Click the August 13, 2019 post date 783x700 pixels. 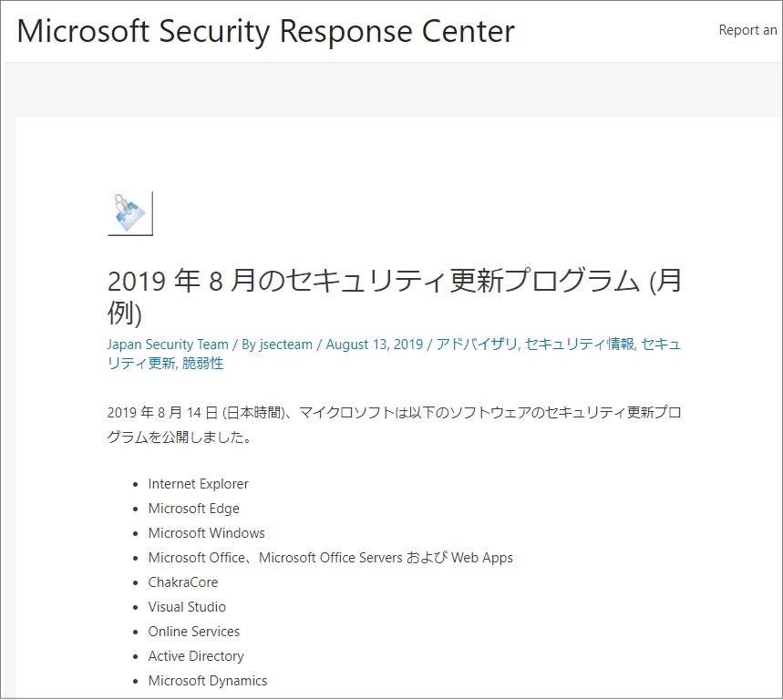pos(374,345)
